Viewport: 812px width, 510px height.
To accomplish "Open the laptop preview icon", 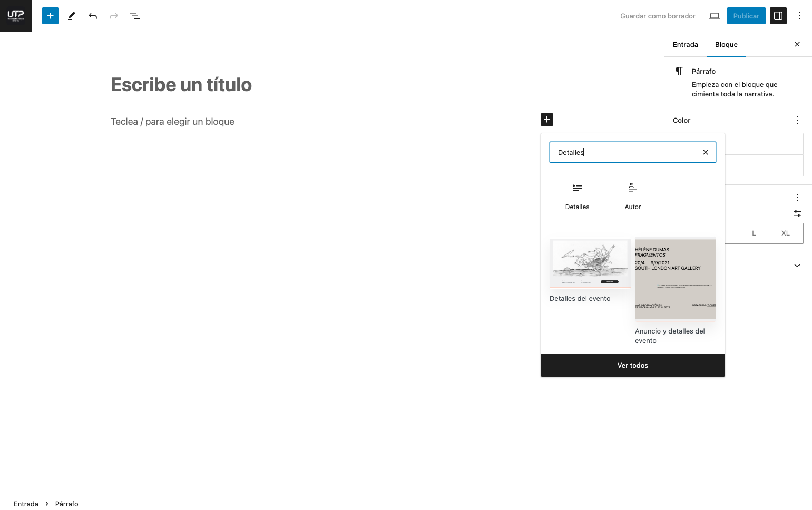I will click(x=715, y=16).
